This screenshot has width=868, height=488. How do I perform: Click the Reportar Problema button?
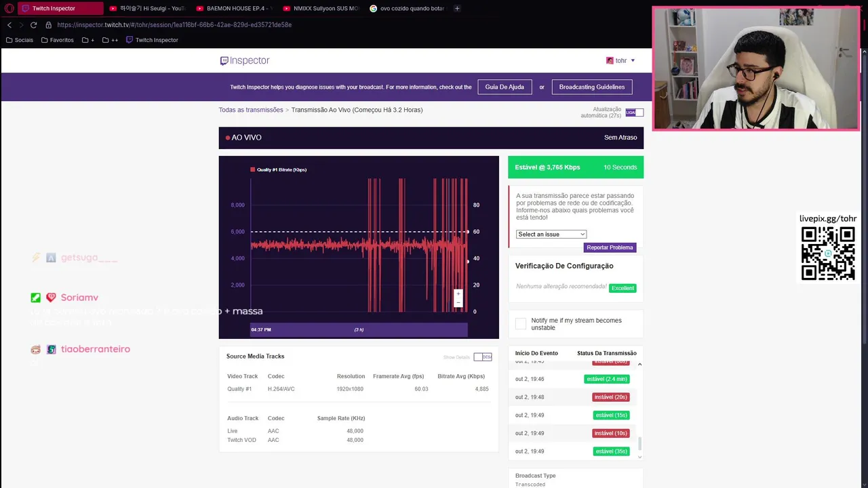[610, 247]
